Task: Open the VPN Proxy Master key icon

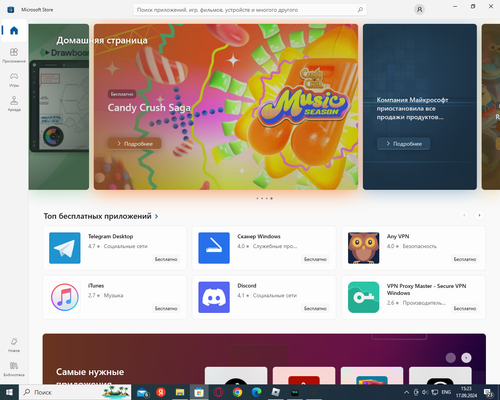Action: click(x=363, y=297)
